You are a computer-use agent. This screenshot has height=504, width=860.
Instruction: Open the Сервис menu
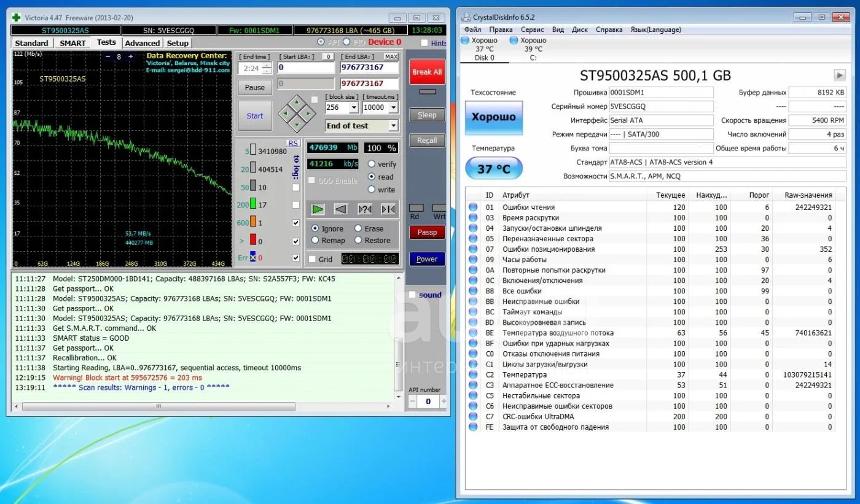[x=532, y=29]
